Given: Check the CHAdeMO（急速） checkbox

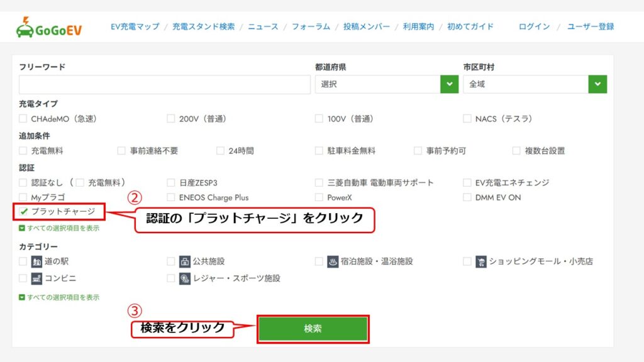Looking at the screenshot, I should (x=23, y=119).
